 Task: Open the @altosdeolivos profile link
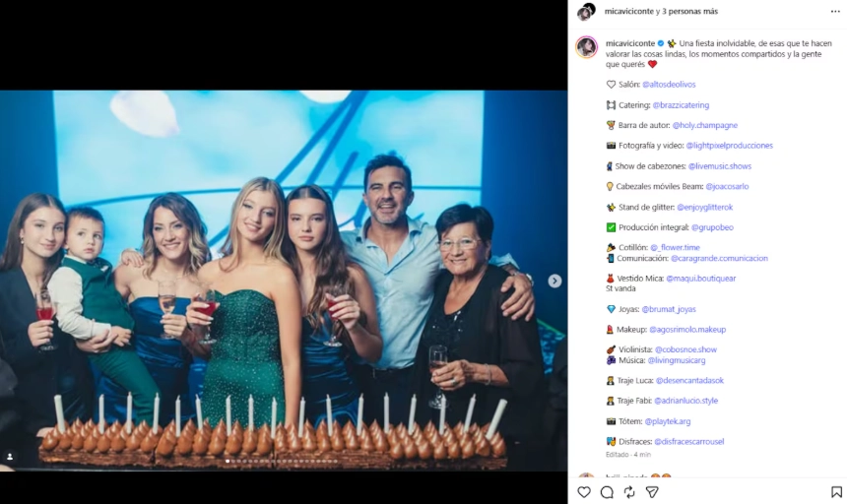[x=674, y=85]
